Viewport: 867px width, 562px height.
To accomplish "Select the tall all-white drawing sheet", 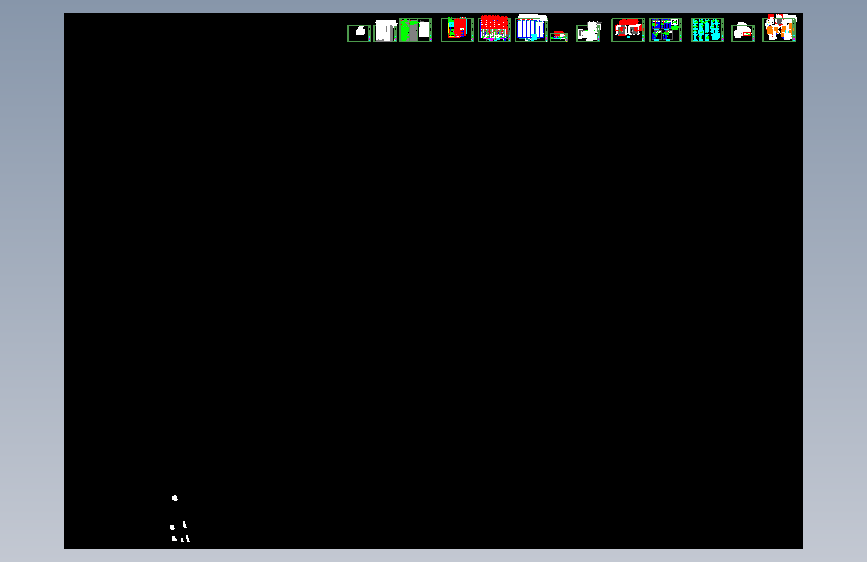I will [x=385, y=30].
